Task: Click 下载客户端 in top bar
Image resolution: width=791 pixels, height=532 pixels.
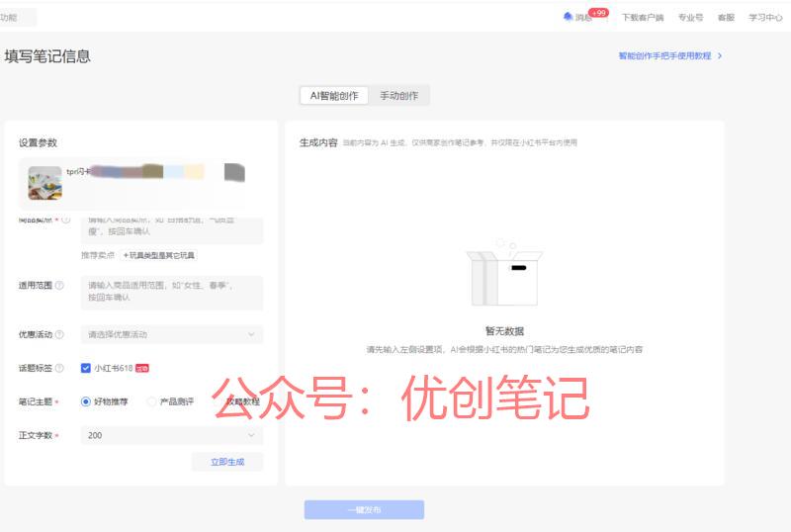Action: [x=643, y=17]
